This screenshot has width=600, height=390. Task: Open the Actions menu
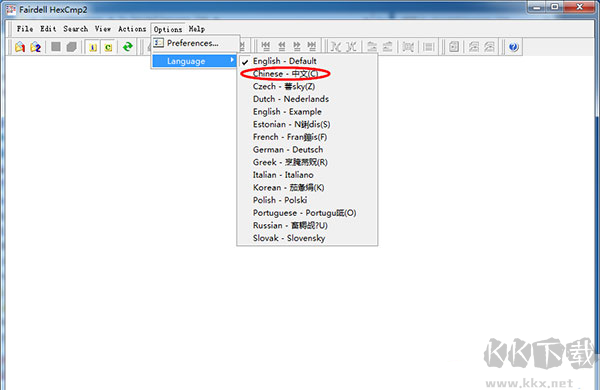(x=132, y=29)
